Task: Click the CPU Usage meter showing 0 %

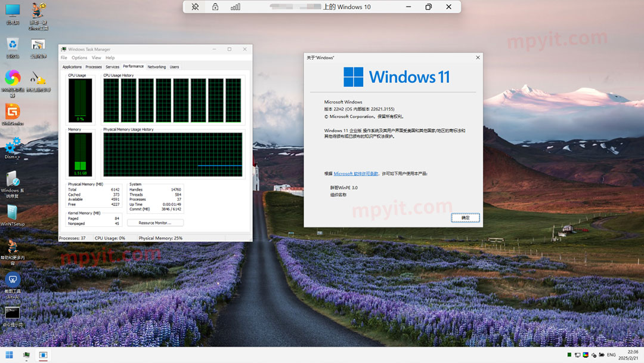Action: [80, 100]
